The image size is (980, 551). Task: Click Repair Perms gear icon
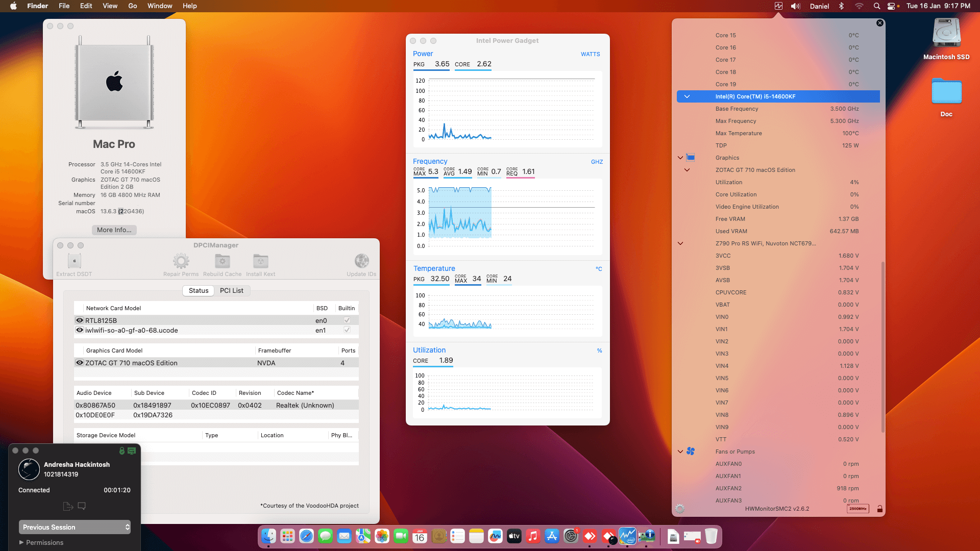click(181, 261)
